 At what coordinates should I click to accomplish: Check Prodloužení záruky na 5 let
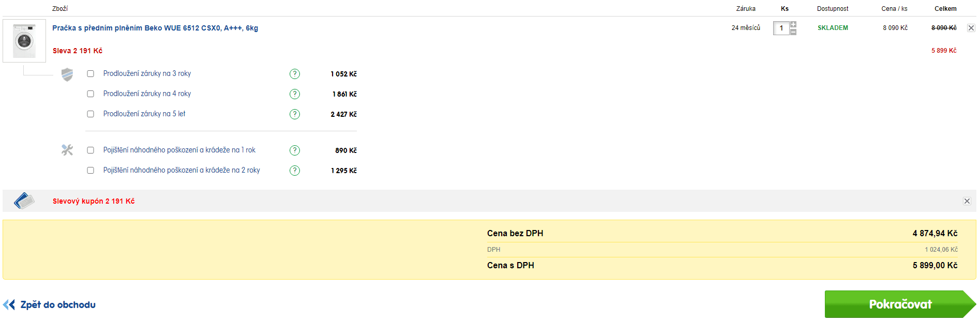(91, 114)
